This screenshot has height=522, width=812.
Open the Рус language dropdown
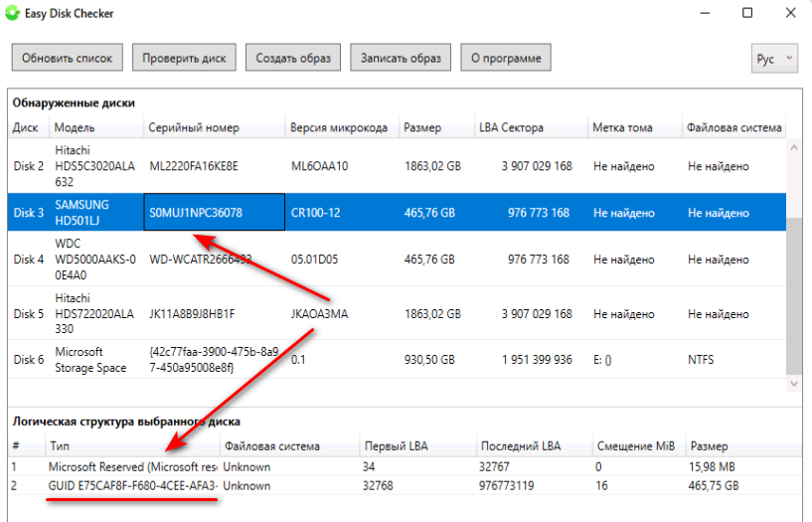774,60
